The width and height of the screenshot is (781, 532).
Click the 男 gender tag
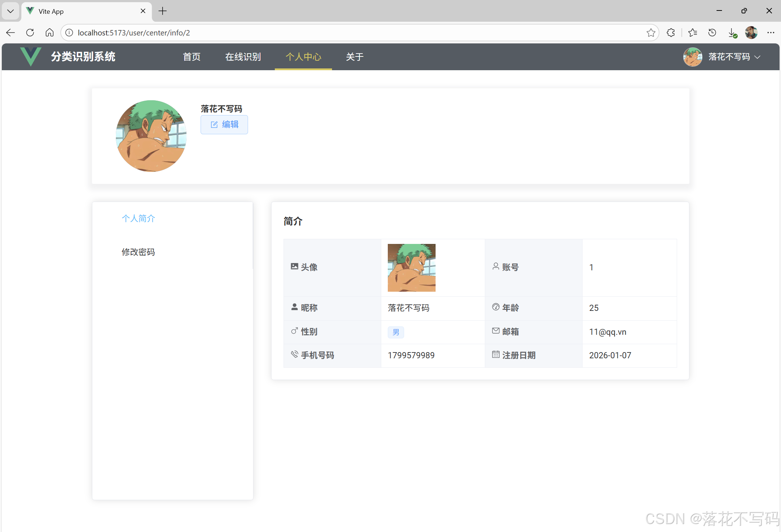[x=396, y=332]
